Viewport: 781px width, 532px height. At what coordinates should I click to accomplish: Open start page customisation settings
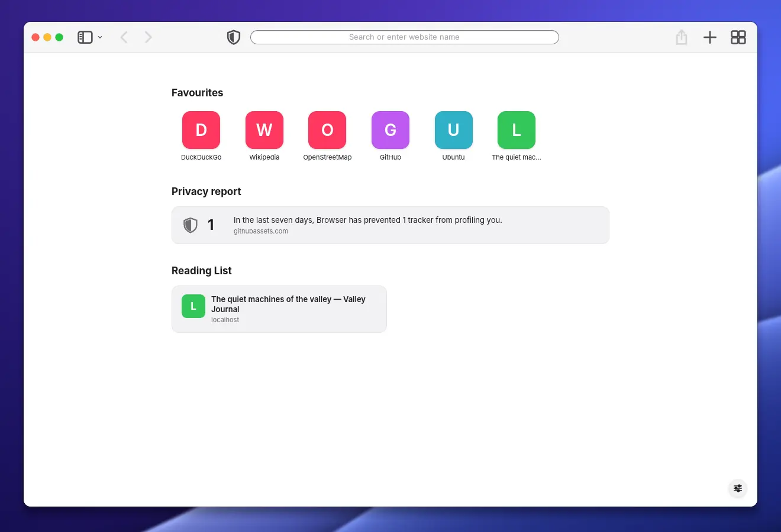pos(738,488)
